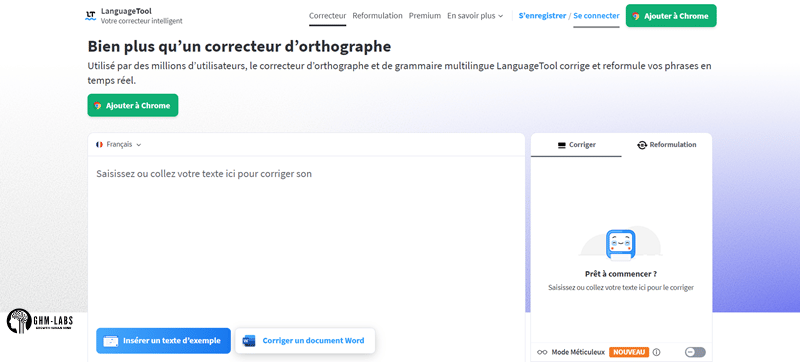This screenshot has width=800, height=362.
Task: Click the Chrome icon in header button
Action: pos(636,16)
